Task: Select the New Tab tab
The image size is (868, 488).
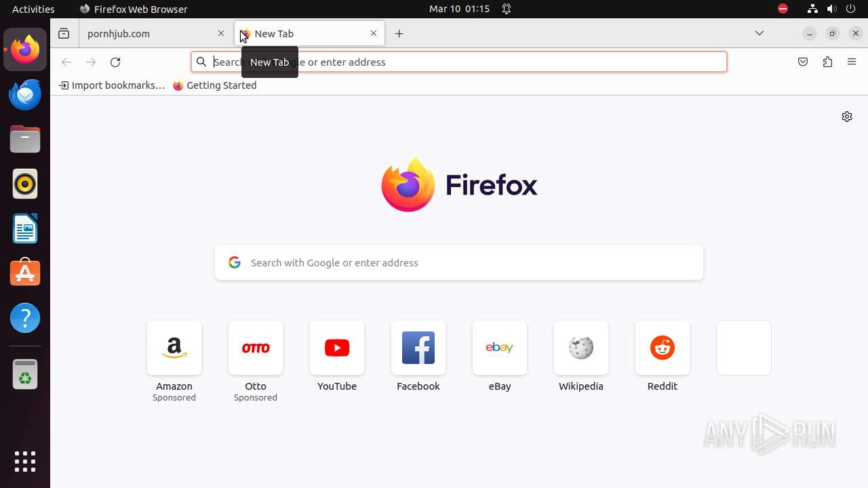Action: pos(310,34)
